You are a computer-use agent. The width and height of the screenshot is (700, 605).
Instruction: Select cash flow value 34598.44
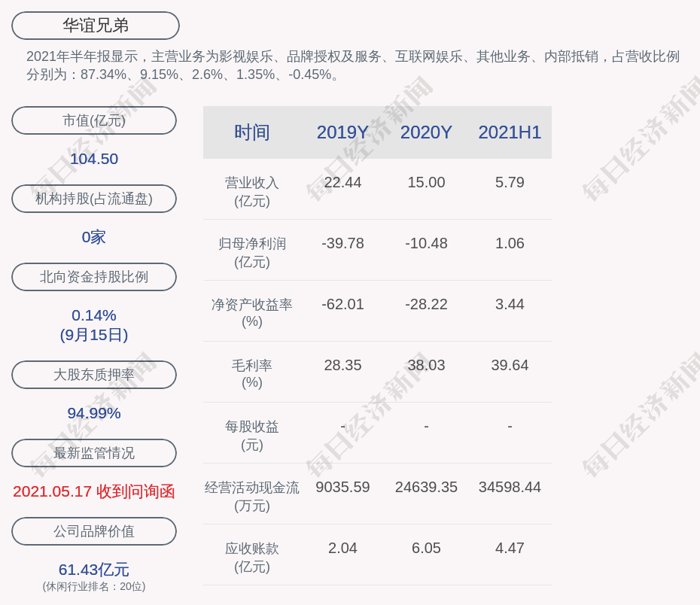pyautogui.click(x=510, y=487)
